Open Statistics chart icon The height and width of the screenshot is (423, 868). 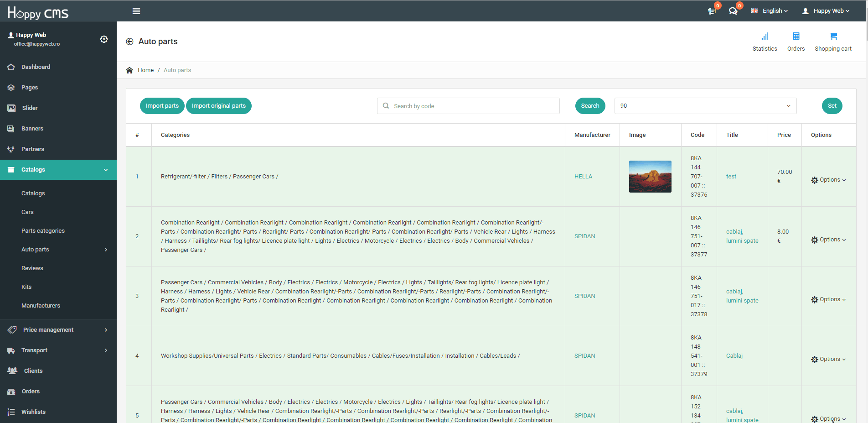tap(765, 36)
